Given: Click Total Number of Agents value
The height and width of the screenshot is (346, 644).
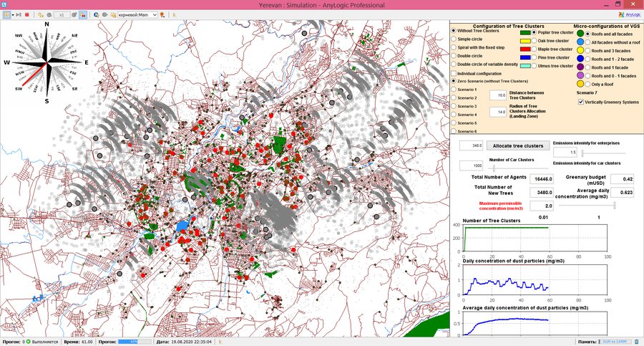Looking at the screenshot, I should pos(542,179).
